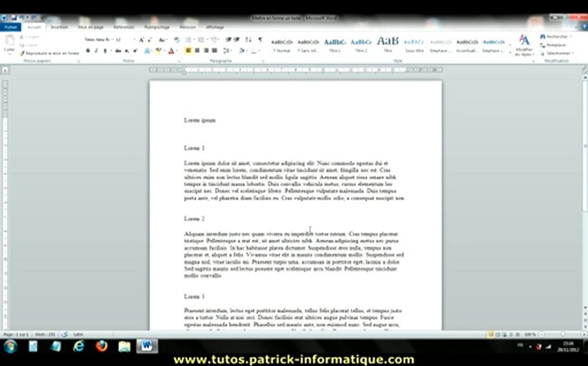Expand the styles gallery
This screenshot has width=588, height=366.
pyautogui.click(x=510, y=54)
